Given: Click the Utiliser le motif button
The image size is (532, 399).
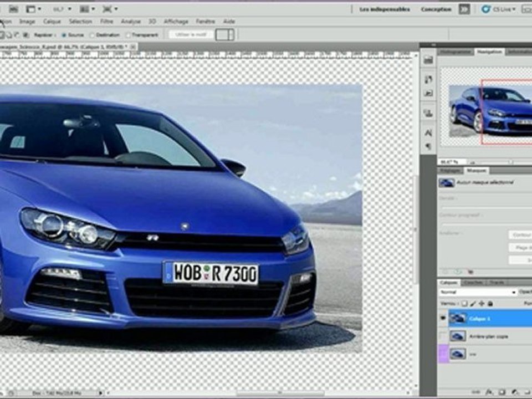Looking at the screenshot, I should pyautogui.click(x=191, y=34).
